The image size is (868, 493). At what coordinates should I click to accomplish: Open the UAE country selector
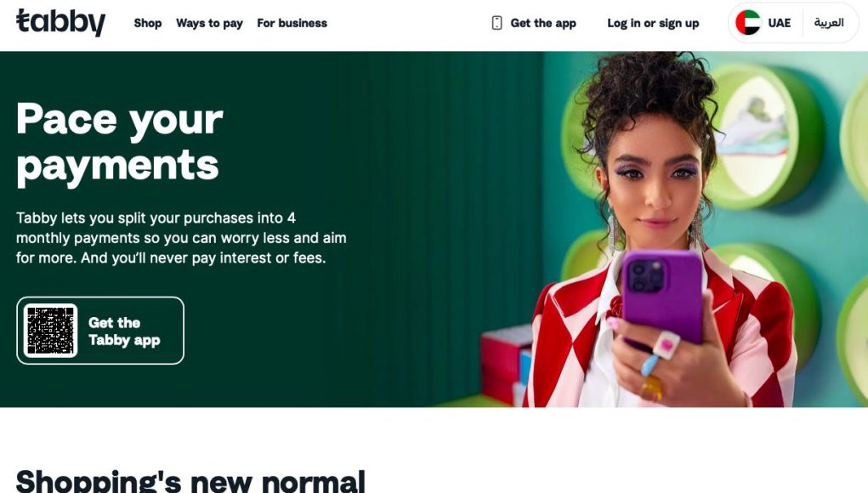(x=764, y=23)
